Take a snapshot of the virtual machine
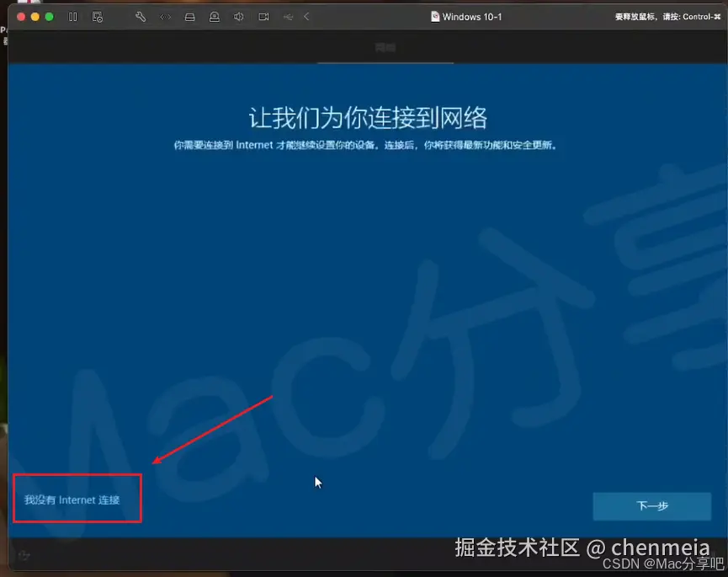 98,17
